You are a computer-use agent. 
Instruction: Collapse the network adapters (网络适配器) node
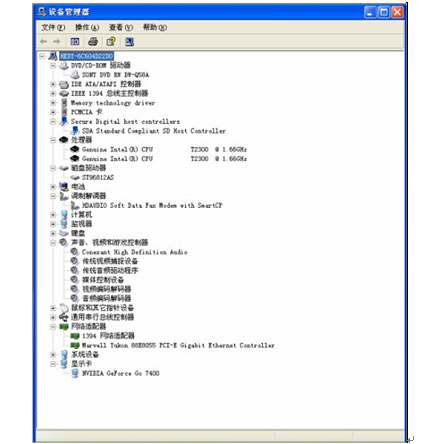pyautogui.click(x=53, y=327)
